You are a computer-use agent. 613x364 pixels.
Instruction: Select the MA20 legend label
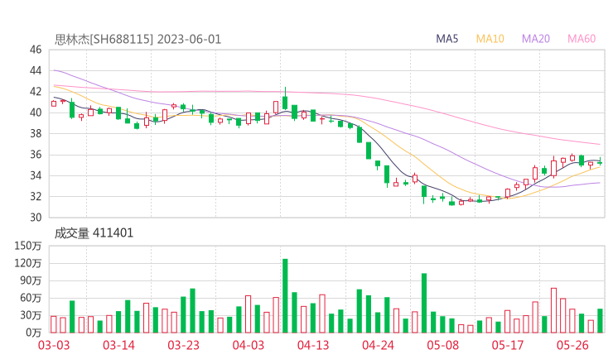pos(536,39)
